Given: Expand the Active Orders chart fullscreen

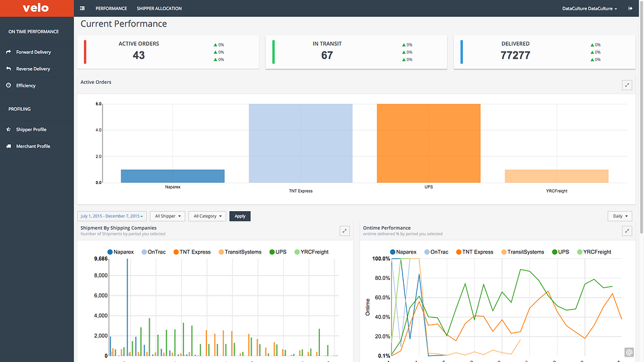Looking at the screenshot, I should (x=626, y=85).
